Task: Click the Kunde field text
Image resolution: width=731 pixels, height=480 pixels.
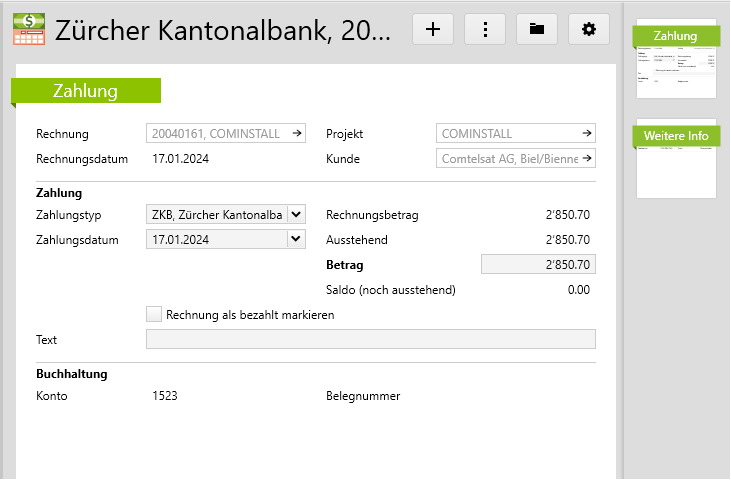Action: tap(508, 158)
